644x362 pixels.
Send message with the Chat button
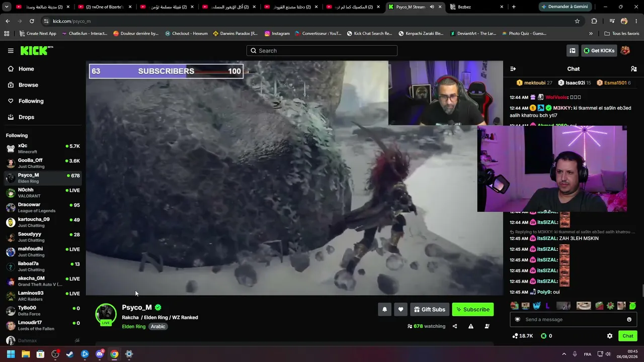coord(628,336)
